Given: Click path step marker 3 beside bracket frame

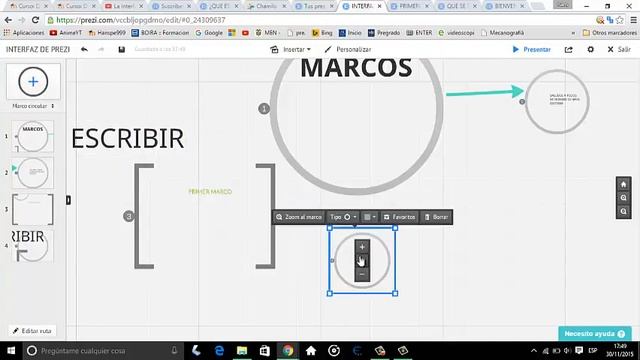Looking at the screenshot, I should [129, 216].
